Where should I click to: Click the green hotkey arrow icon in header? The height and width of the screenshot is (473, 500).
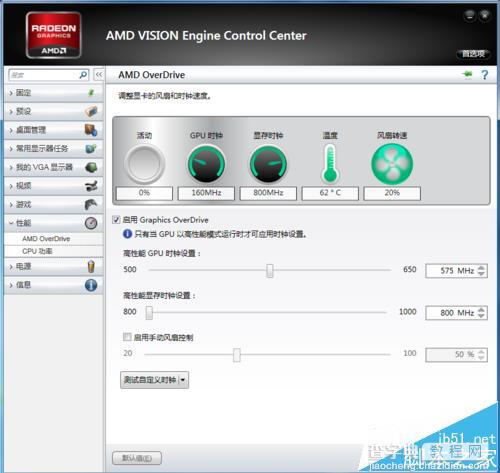pos(467,74)
